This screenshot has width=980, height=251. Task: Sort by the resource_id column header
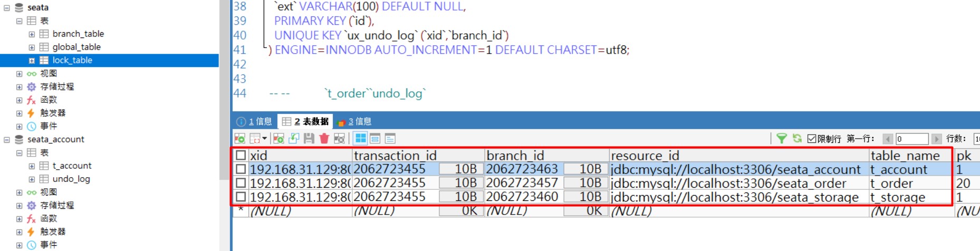(x=739, y=156)
